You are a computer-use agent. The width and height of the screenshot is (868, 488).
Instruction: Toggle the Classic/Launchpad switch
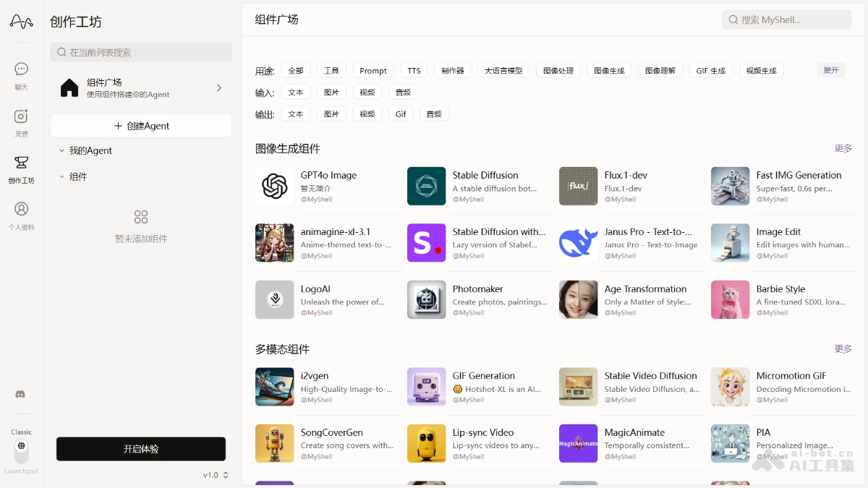coord(22,450)
